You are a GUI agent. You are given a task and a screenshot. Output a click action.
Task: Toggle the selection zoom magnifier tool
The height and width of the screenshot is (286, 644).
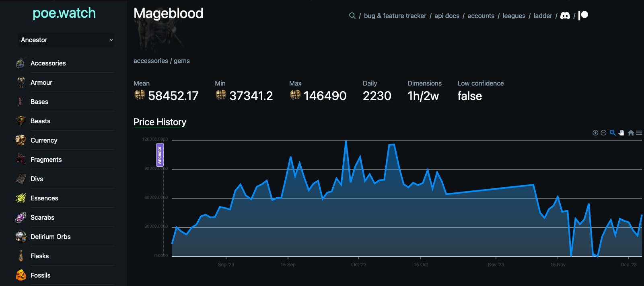(613, 133)
